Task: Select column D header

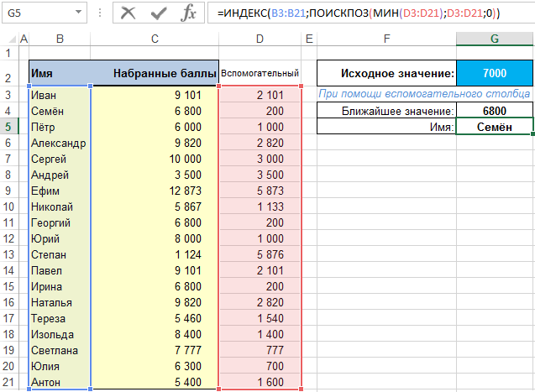Action: tap(260, 39)
